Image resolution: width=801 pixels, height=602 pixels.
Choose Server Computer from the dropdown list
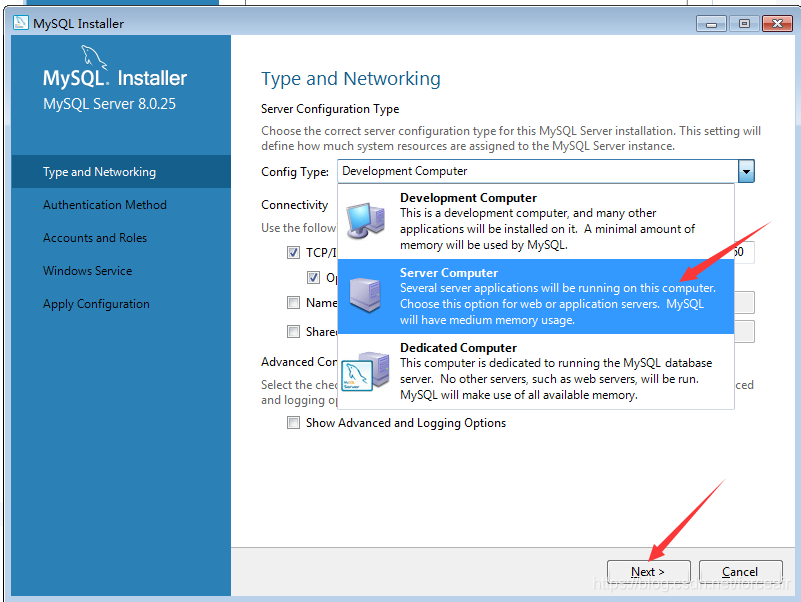coord(536,296)
